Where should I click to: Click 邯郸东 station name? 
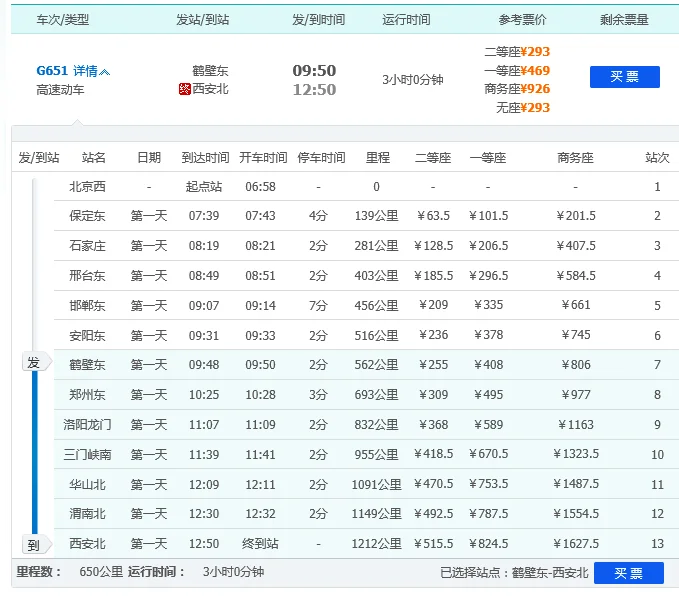87,306
